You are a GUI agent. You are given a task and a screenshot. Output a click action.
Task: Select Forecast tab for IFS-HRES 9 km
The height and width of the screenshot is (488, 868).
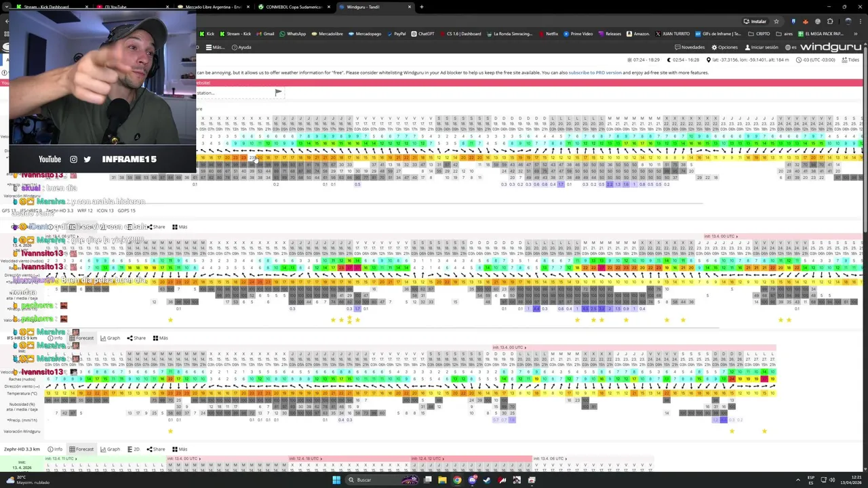click(x=82, y=338)
